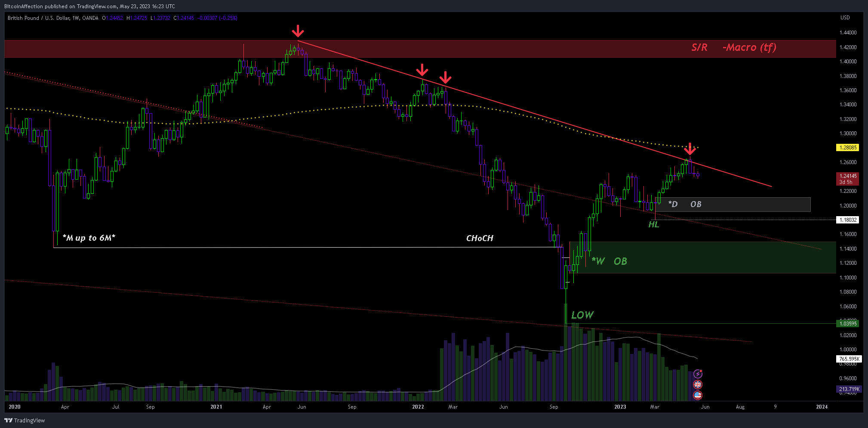Open the US flag economic event icon
868x428 pixels.
pos(698,395)
